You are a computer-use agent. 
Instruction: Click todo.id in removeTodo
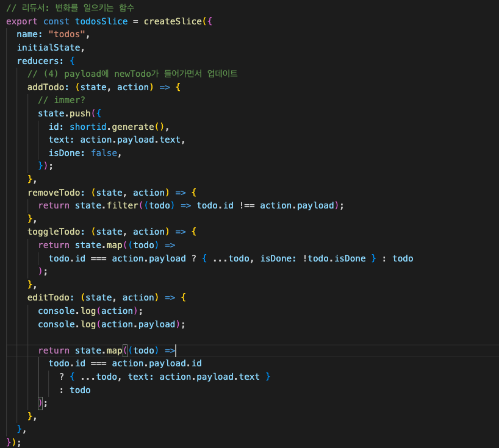(215, 206)
